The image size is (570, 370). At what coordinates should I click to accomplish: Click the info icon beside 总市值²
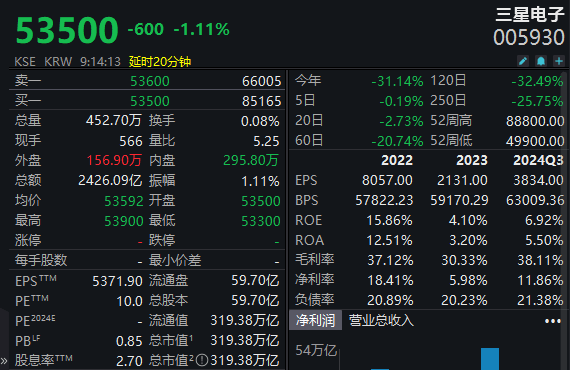202,361
